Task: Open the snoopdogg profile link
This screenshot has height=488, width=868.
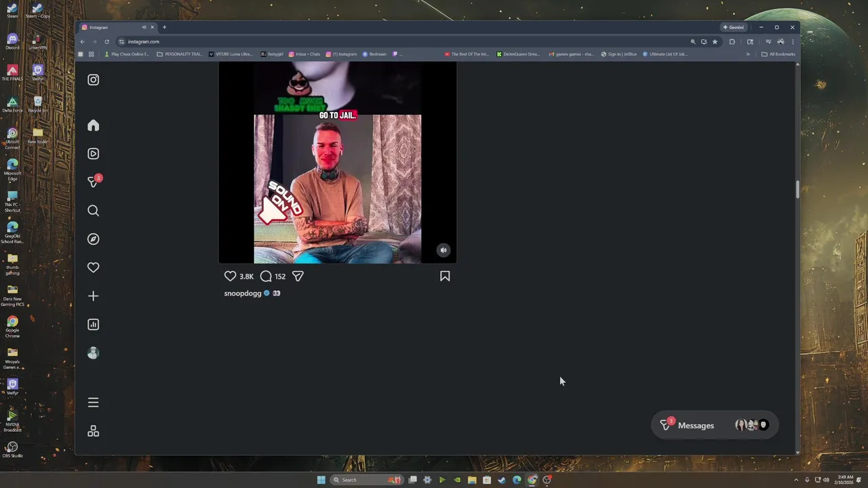Action: click(x=243, y=293)
